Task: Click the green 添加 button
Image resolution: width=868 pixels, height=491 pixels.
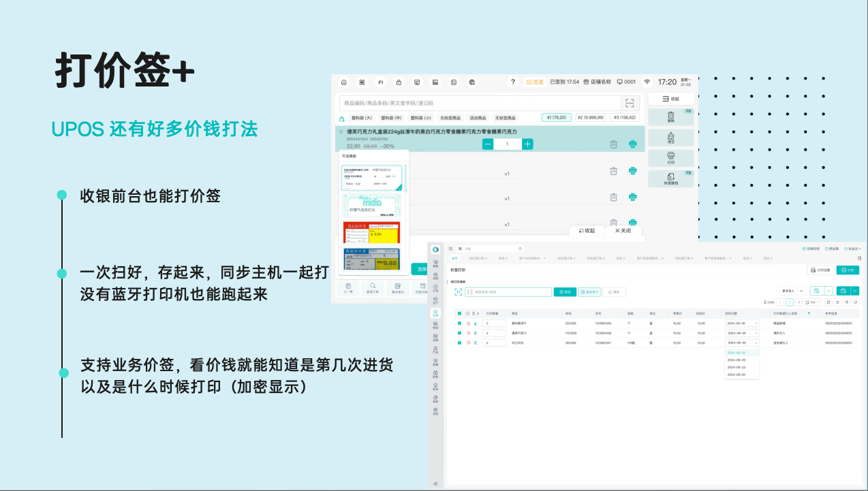Action: [x=565, y=292]
